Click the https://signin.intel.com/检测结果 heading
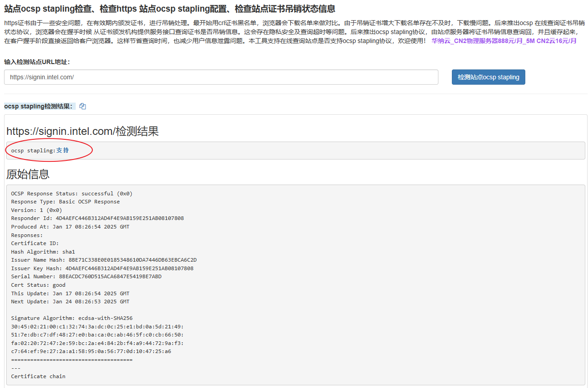588x388 pixels. pos(82,131)
